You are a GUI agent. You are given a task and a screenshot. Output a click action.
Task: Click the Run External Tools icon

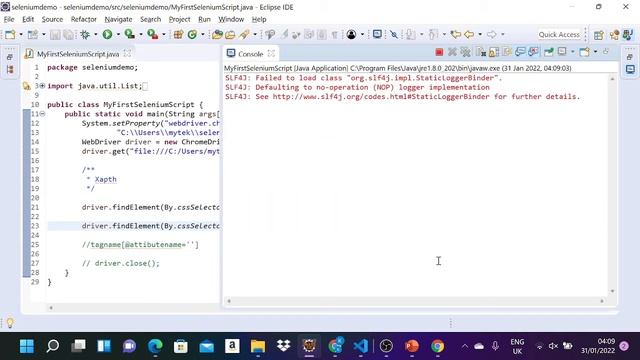[152, 35]
